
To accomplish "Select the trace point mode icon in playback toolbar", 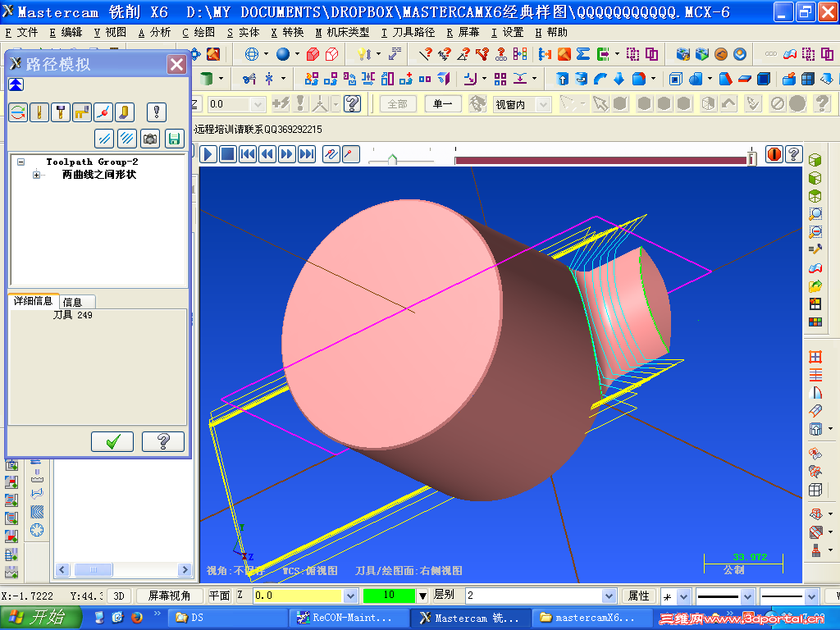I will tap(351, 153).
